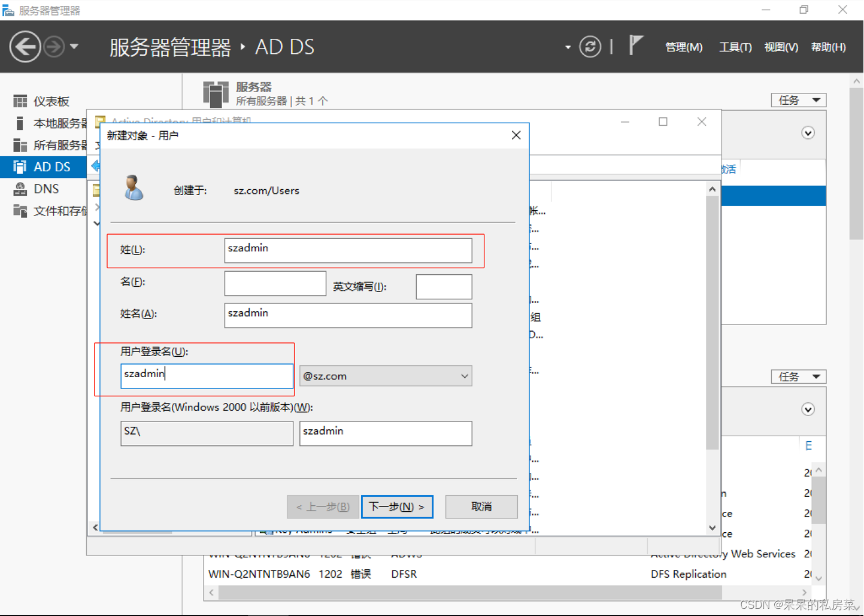The height and width of the screenshot is (616, 864).
Task: Click the 取消 button
Action: [x=481, y=507]
